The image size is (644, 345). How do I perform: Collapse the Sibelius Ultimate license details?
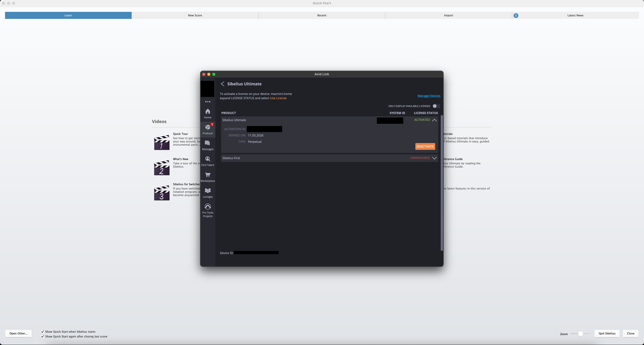coord(434,120)
